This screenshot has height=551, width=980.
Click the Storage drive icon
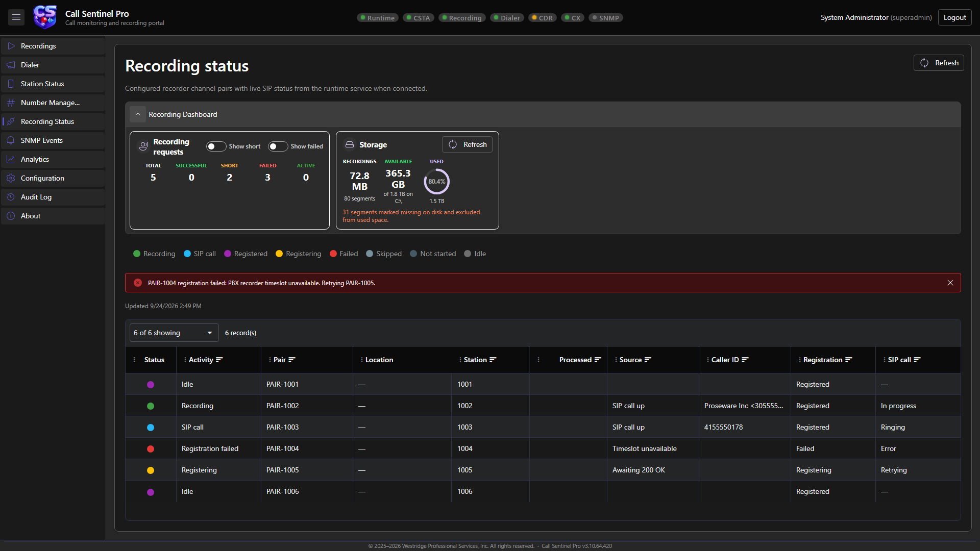click(x=350, y=145)
